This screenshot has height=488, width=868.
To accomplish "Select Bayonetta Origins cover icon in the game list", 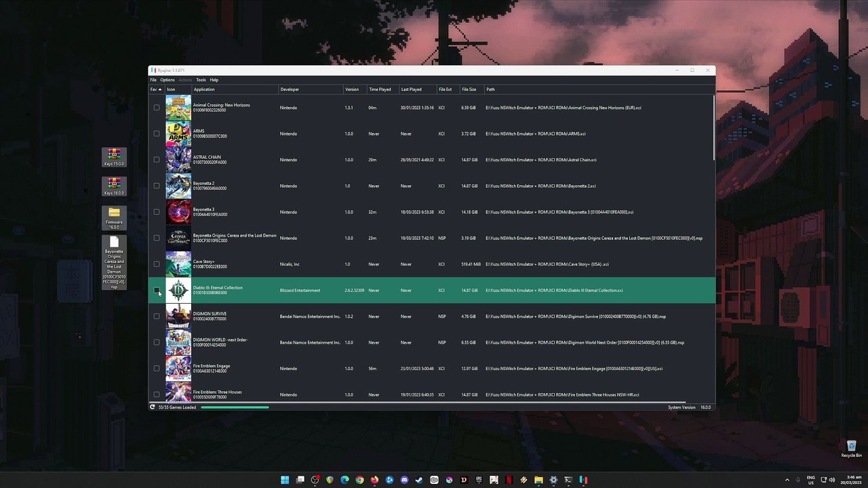I will click(178, 238).
